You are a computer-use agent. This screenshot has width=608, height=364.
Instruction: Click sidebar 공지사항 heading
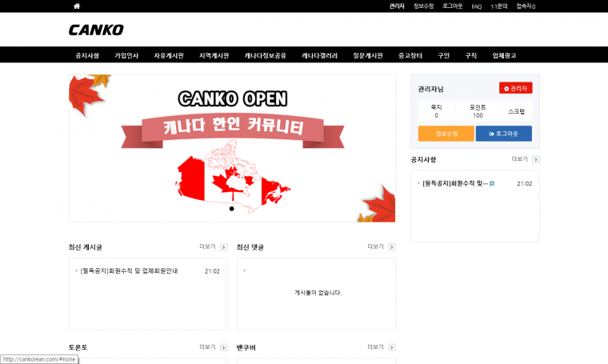coord(423,160)
